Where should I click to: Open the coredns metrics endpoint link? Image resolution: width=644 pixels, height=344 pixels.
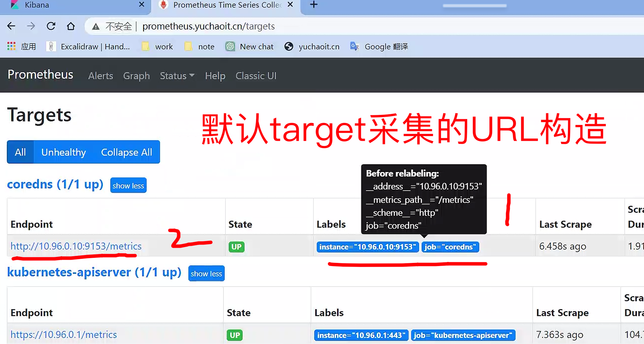click(x=76, y=246)
